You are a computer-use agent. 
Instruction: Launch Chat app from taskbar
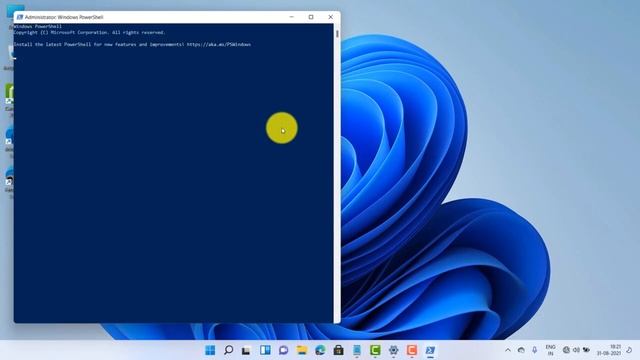[284, 350]
